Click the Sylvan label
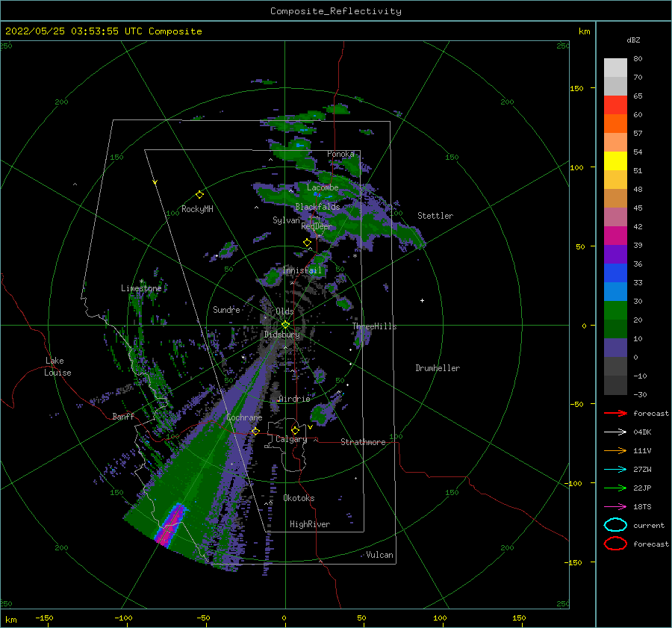This screenshot has height=628, width=672. coord(286,220)
